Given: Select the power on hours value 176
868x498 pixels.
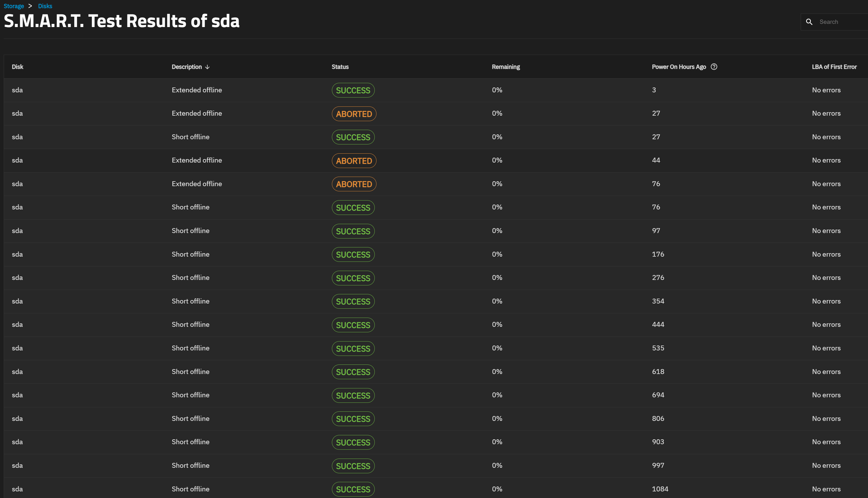Looking at the screenshot, I should tap(658, 254).
